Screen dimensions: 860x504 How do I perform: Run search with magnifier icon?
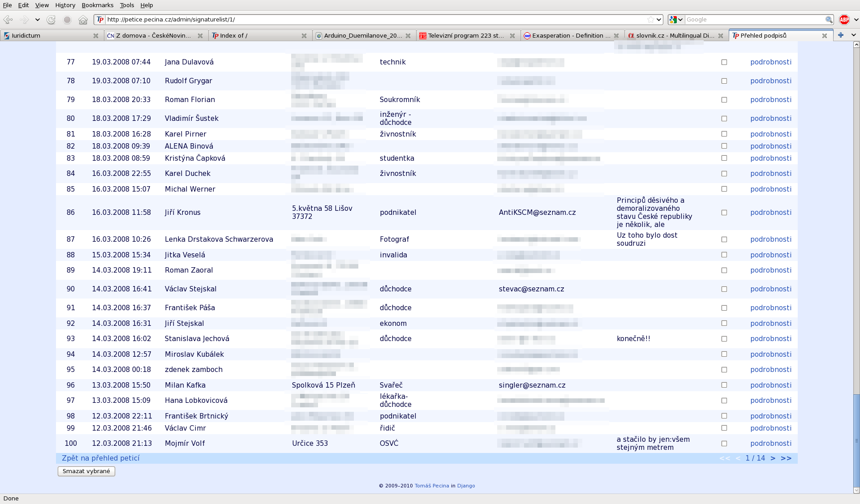pos(829,20)
